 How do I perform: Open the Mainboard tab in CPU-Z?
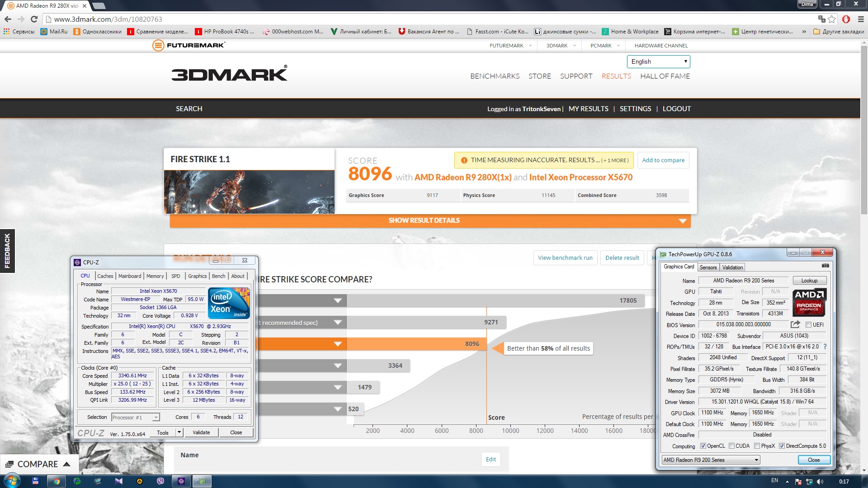pos(130,276)
